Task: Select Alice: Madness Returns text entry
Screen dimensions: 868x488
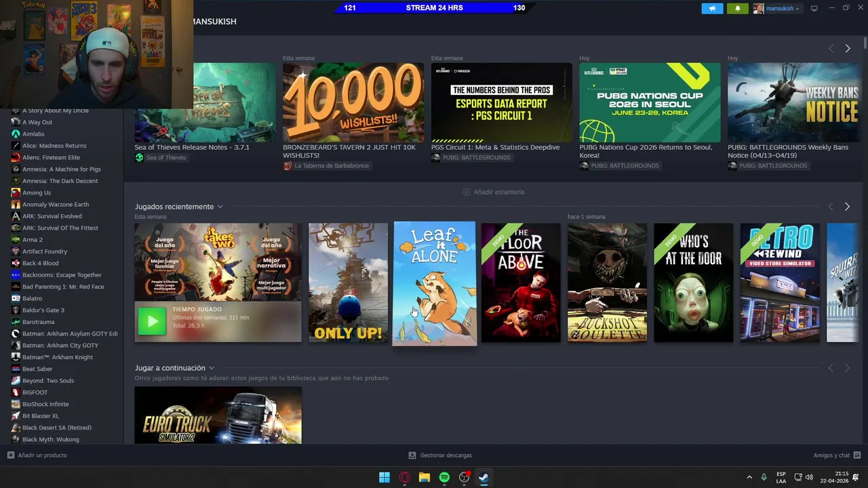Action: [54, 146]
